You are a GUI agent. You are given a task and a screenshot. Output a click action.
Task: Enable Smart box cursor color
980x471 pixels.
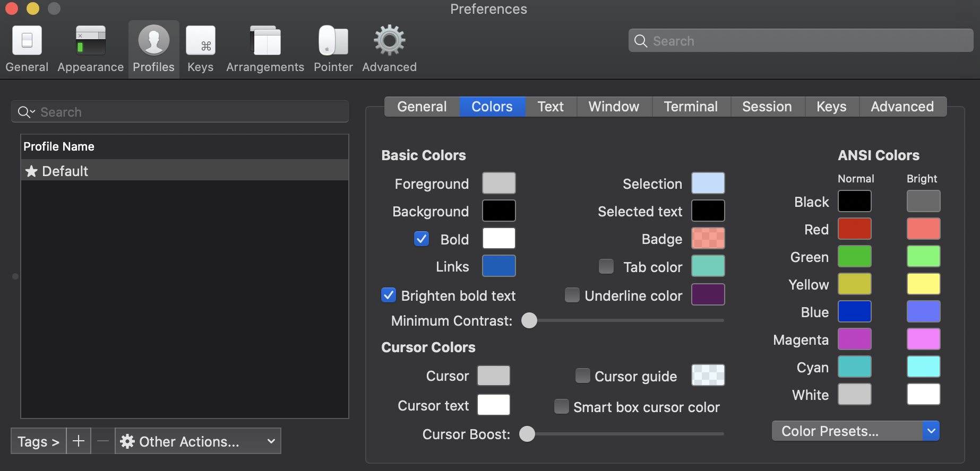(x=562, y=406)
